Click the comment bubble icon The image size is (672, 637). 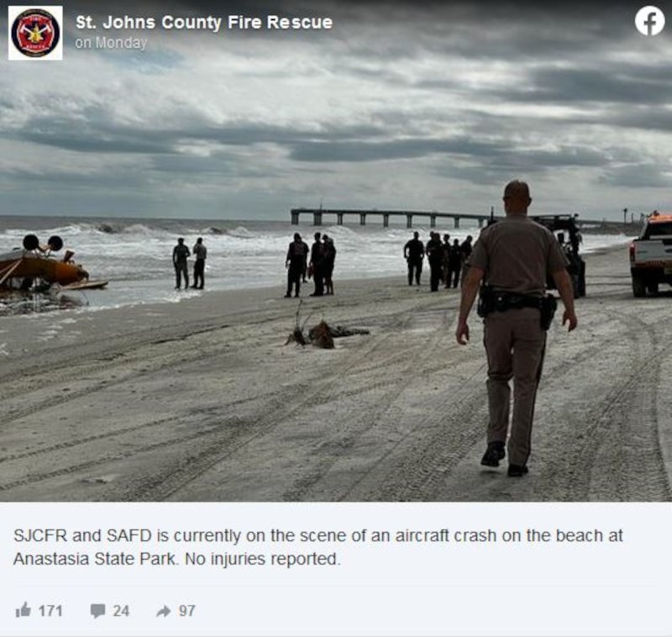point(98,611)
